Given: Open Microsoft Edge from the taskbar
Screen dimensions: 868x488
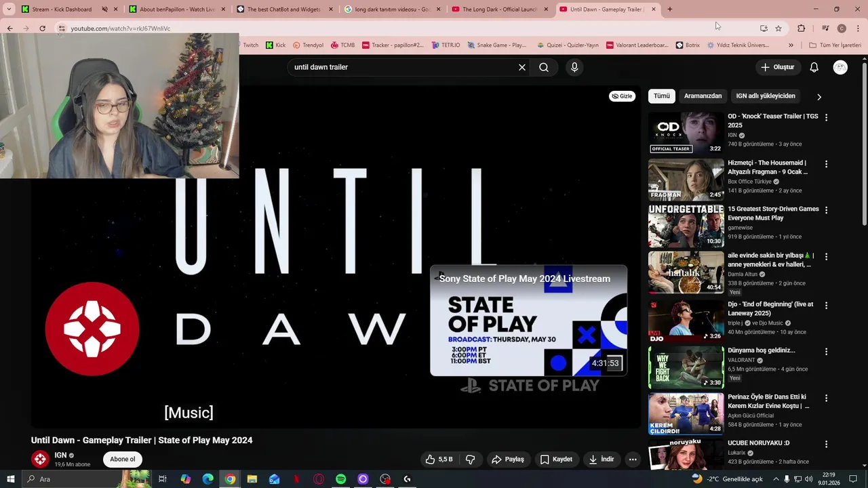Looking at the screenshot, I should [x=208, y=479].
